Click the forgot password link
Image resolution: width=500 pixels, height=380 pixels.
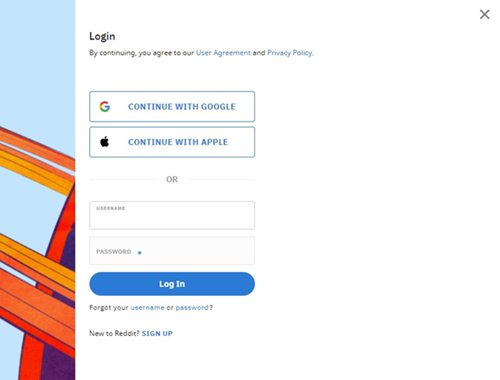192,307
